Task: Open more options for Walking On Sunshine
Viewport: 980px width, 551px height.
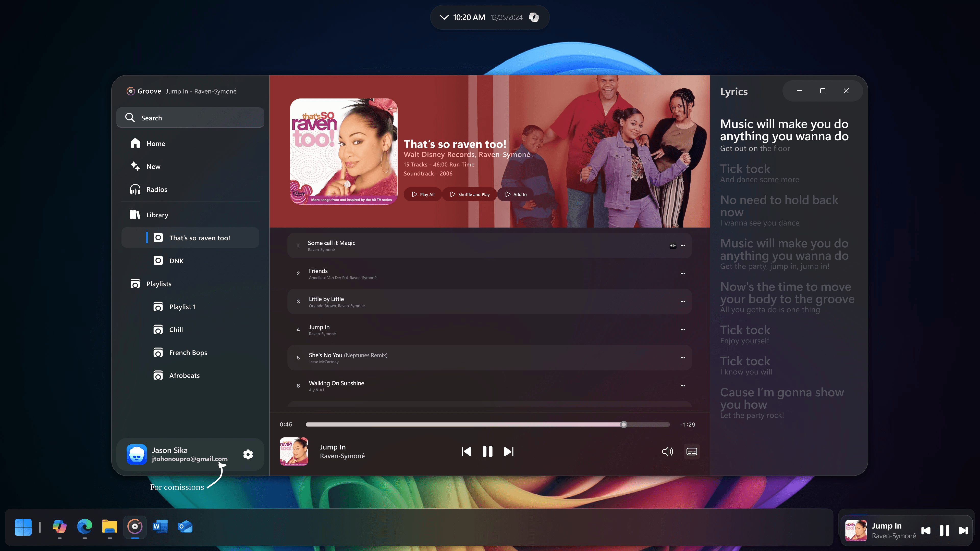Action: click(x=683, y=386)
